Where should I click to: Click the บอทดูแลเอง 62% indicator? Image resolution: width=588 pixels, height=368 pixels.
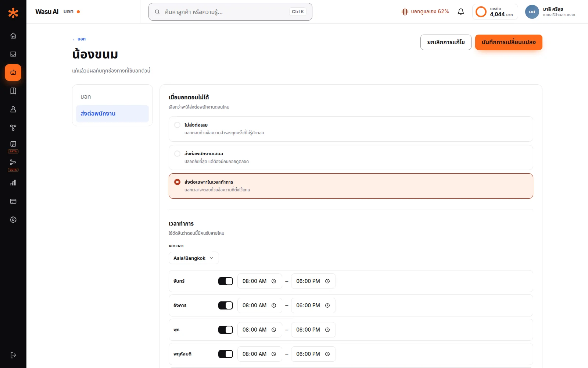[425, 12]
